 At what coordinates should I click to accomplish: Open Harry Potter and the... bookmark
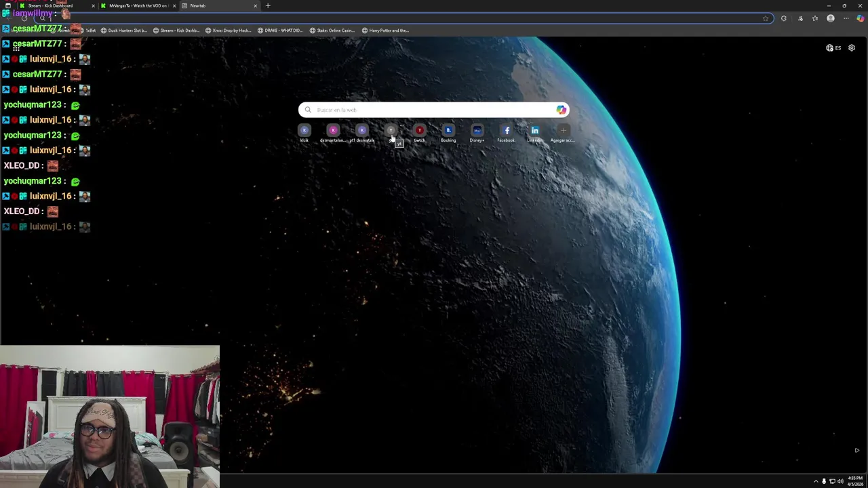click(385, 30)
